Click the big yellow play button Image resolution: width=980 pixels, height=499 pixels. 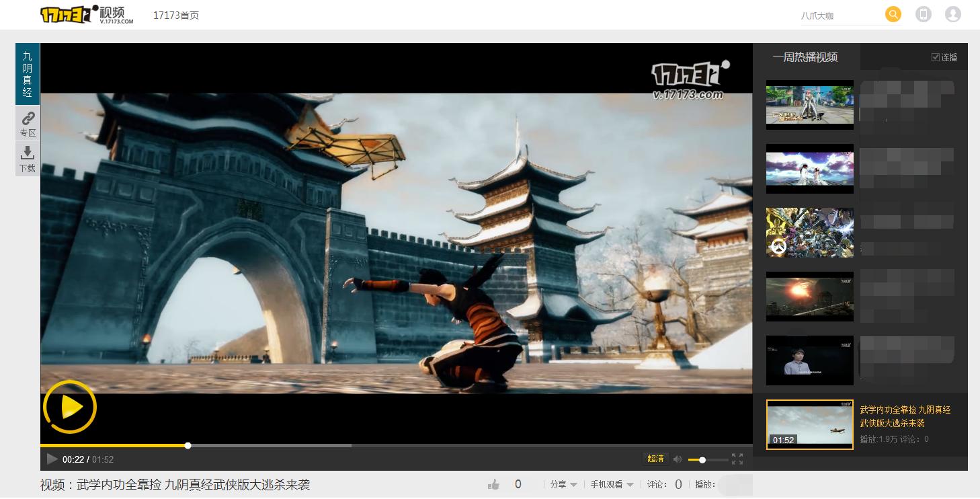pos(69,407)
